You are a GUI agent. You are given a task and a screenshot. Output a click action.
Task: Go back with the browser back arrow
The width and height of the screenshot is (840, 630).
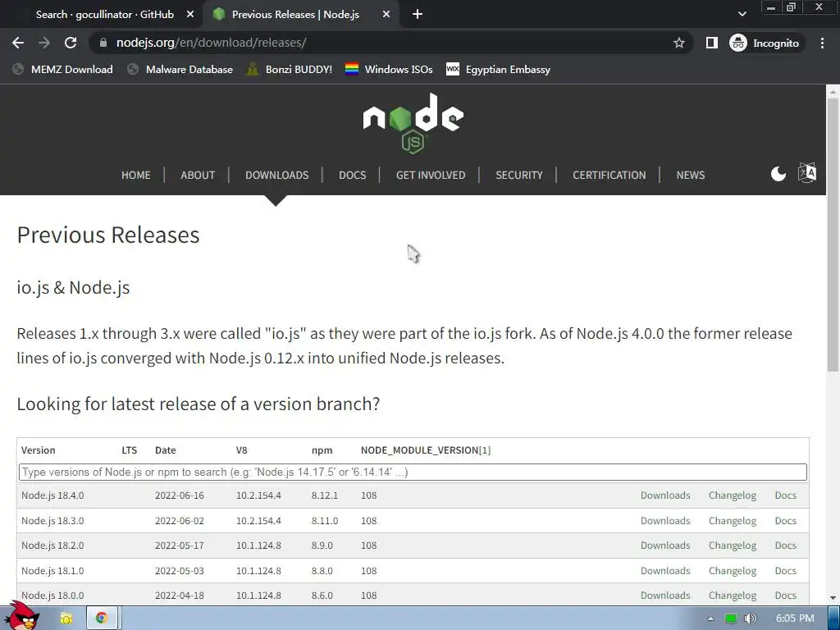coord(18,43)
